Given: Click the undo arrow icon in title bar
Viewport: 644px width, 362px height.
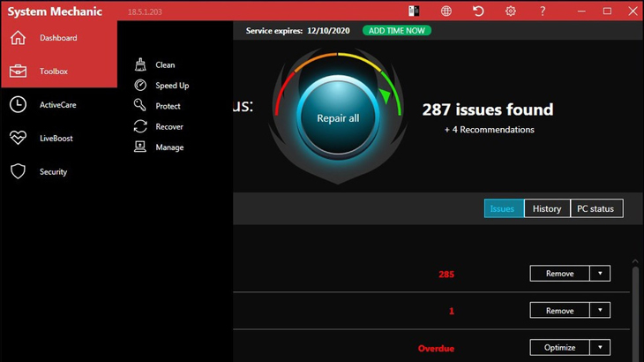Looking at the screenshot, I should point(478,11).
